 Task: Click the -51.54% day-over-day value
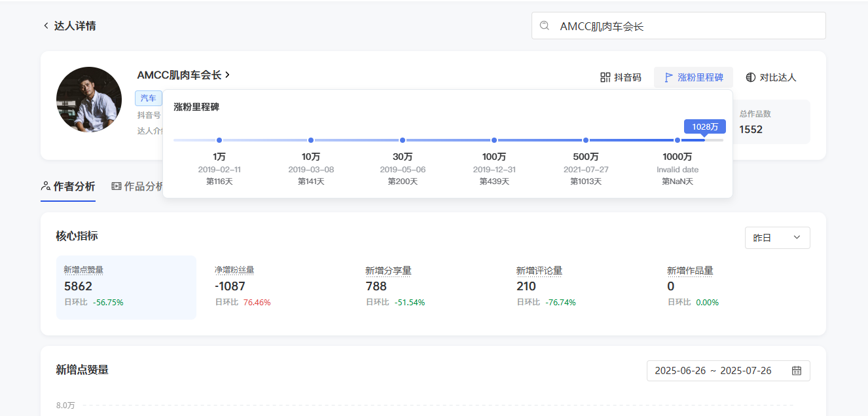(410, 303)
